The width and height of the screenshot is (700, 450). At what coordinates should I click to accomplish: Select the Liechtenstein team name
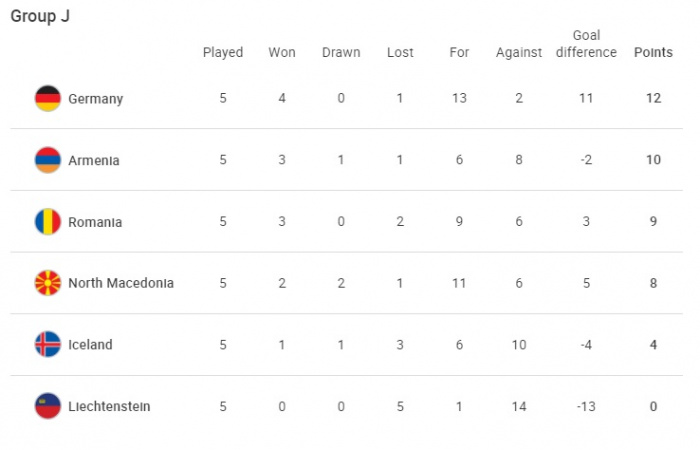point(109,406)
